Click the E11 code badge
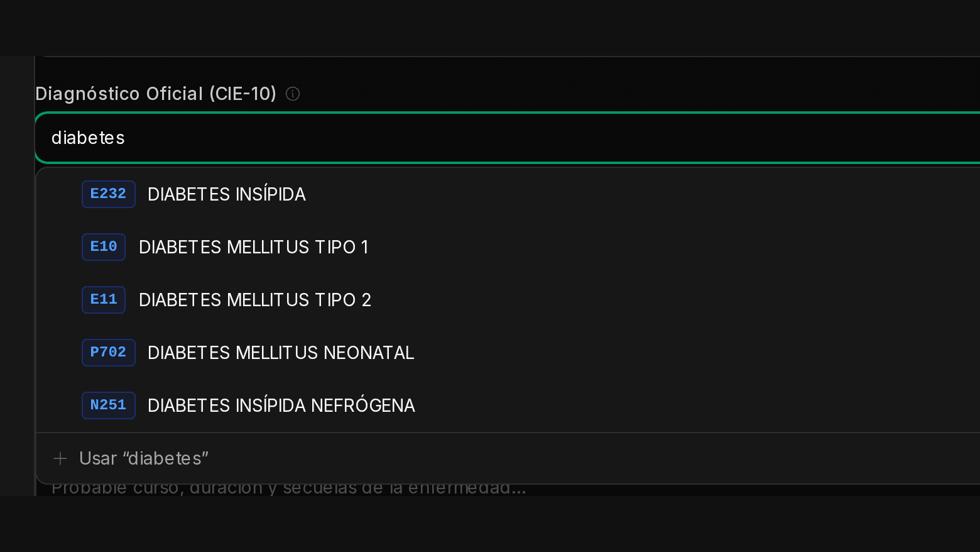This screenshot has width=980, height=552. pyautogui.click(x=104, y=299)
